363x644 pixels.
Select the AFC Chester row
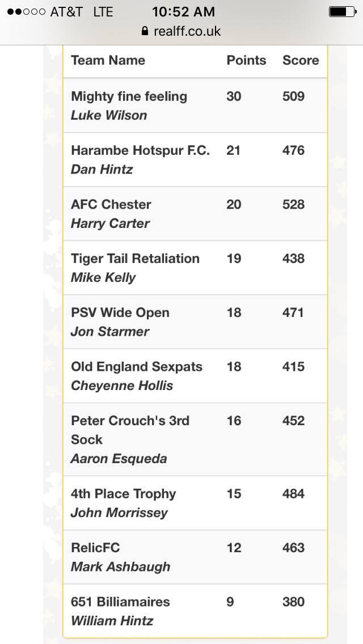pyautogui.click(x=195, y=214)
